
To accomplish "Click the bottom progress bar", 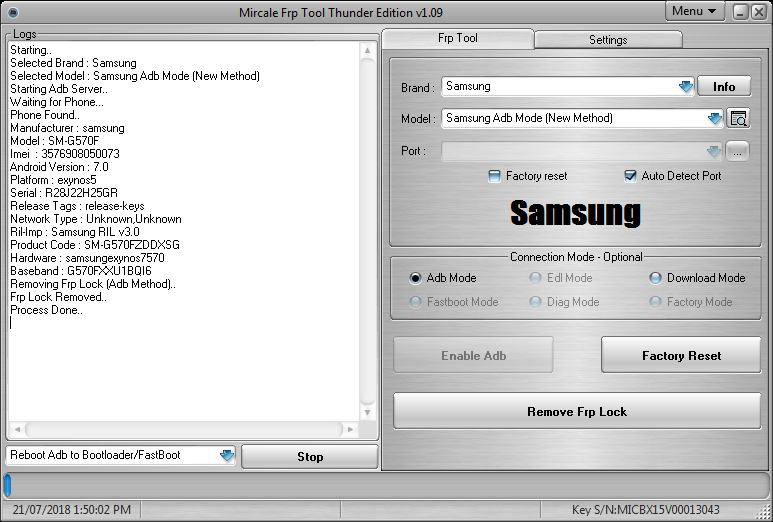I will (386, 485).
